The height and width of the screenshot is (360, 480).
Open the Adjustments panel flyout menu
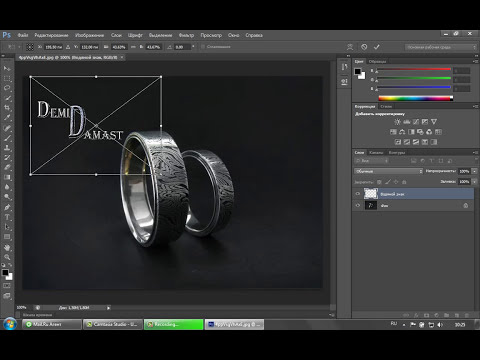click(x=475, y=106)
